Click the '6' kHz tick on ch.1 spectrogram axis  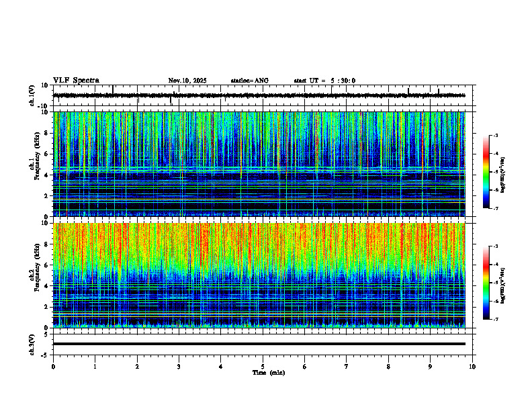click(47, 154)
